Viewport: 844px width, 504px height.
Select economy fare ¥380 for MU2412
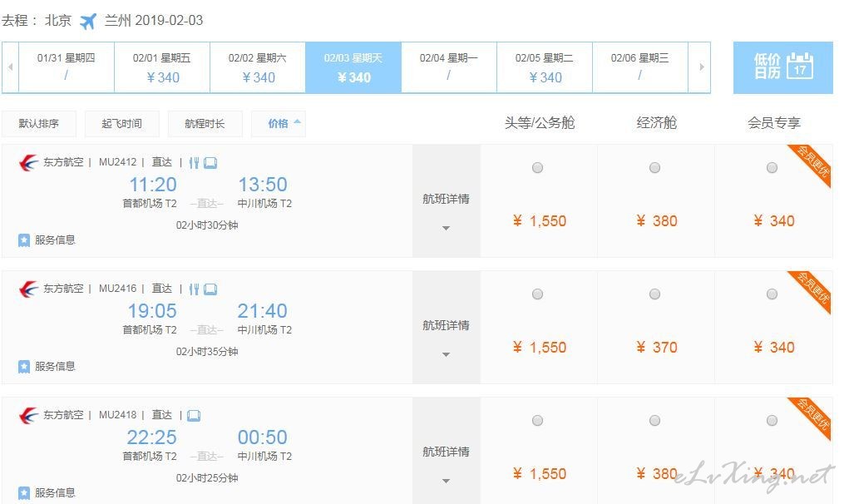click(x=654, y=167)
